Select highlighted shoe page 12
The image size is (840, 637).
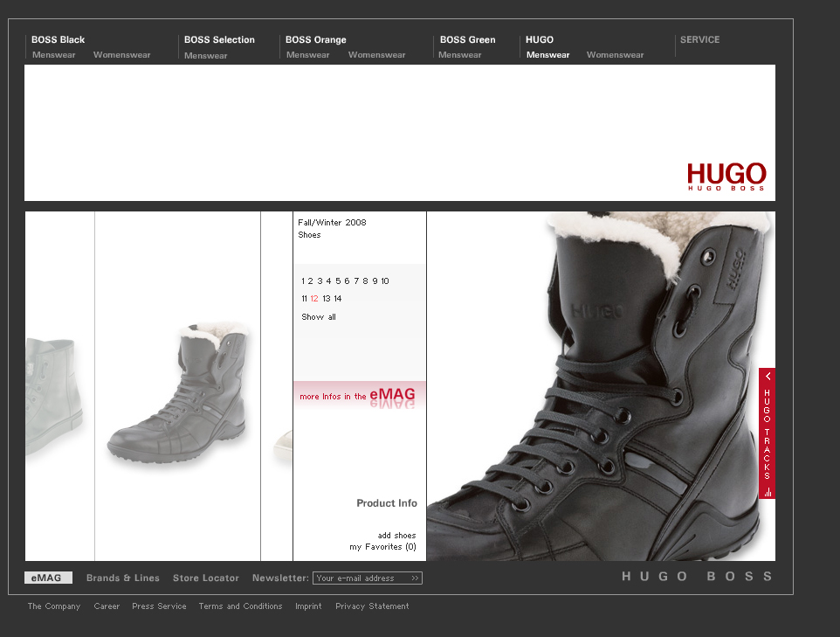click(x=314, y=299)
